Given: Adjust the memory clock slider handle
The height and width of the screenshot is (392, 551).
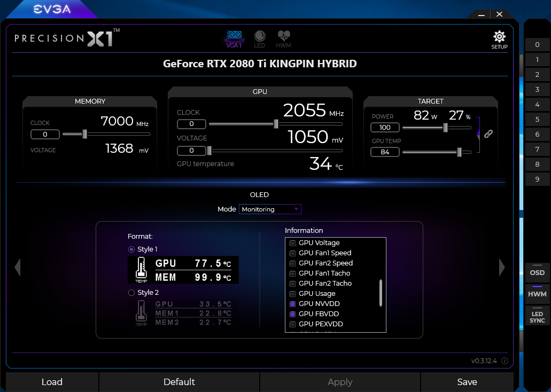Looking at the screenshot, I should coord(84,134).
